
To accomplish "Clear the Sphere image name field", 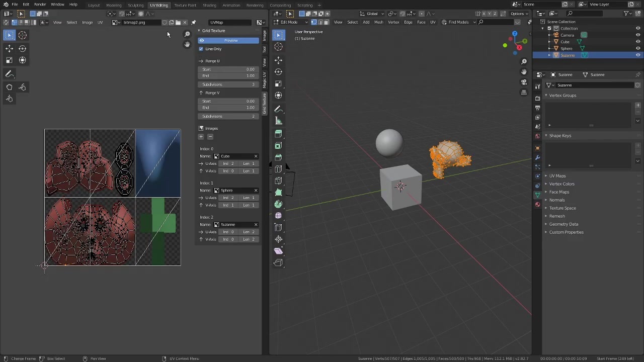I will pos(256,191).
